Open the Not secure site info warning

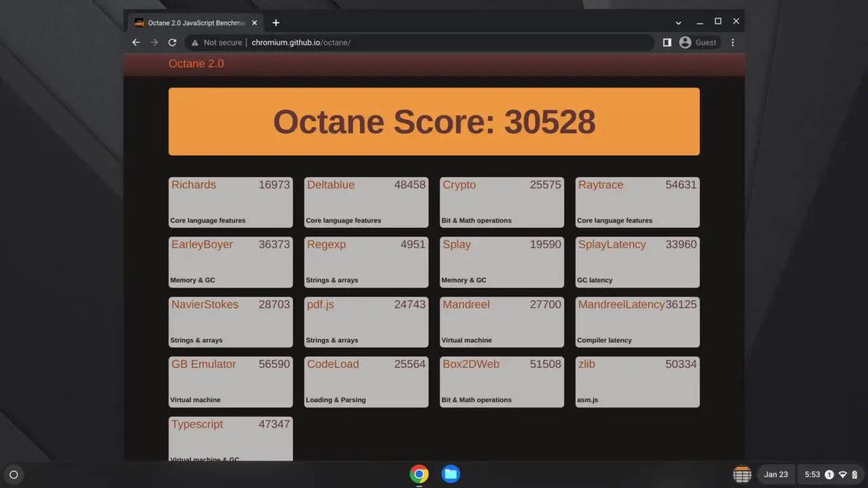[216, 42]
